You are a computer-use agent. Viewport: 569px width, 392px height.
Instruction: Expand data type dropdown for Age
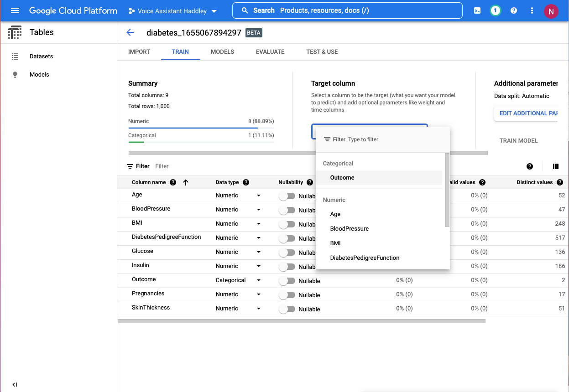[x=259, y=196]
